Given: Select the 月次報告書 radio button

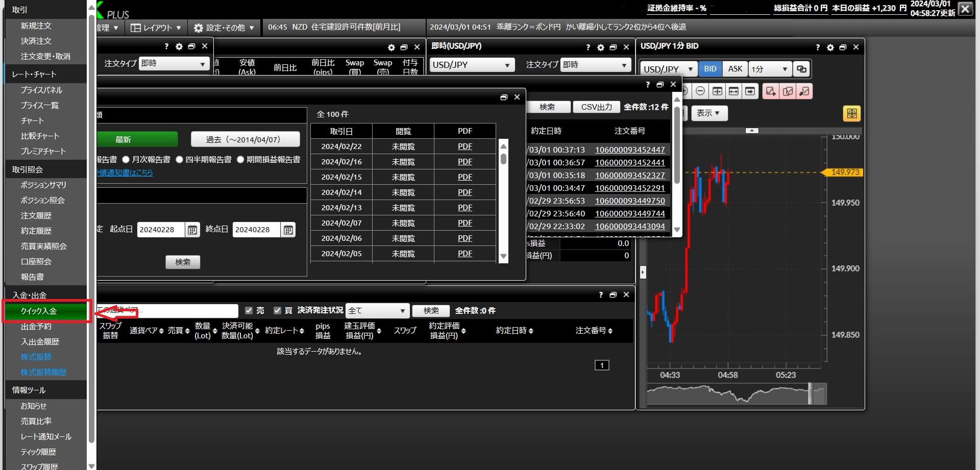Looking at the screenshot, I should [126, 160].
